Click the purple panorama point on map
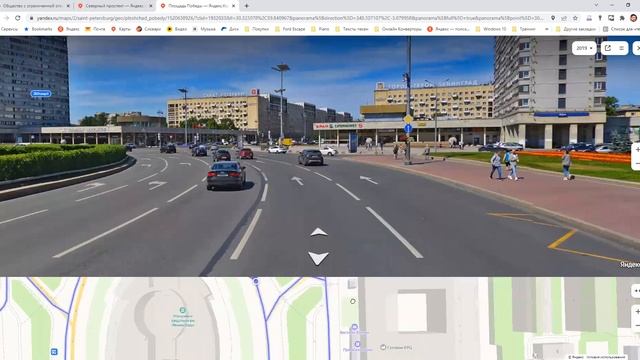This screenshot has height=360, width=640. (256, 281)
